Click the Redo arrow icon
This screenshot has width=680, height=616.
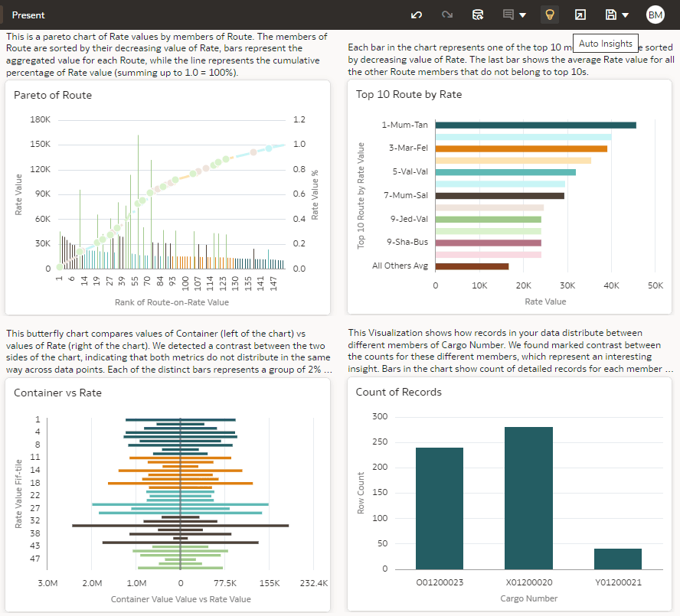[447, 15]
